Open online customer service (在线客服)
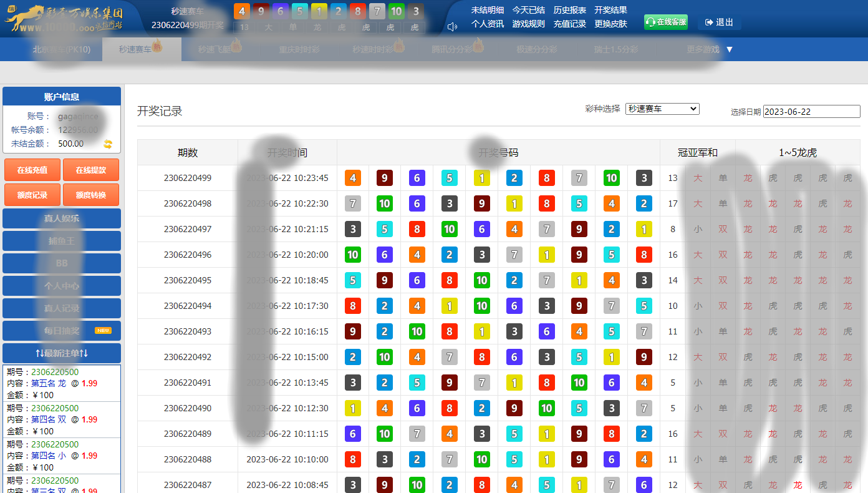Screen dimensions: 868x493 (x=666, y=22)
